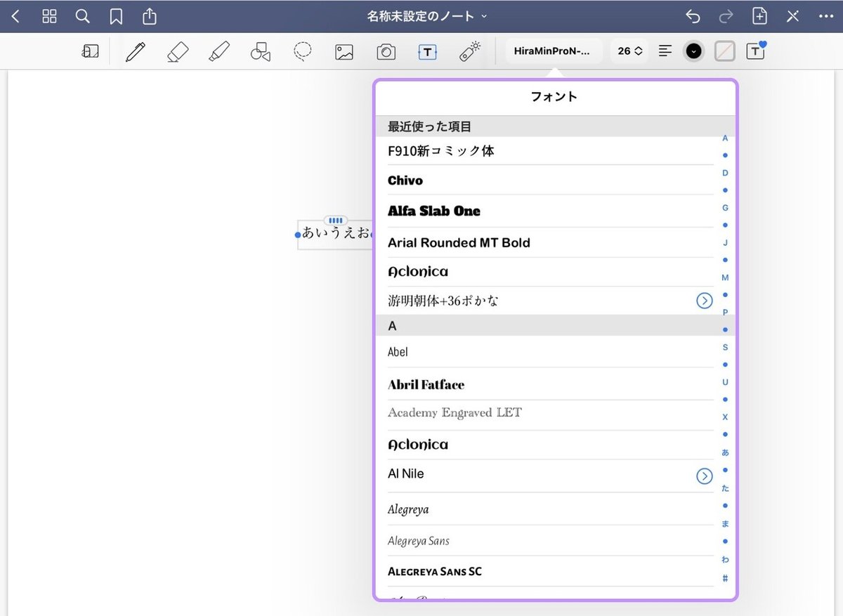Undo the last action
Image resolution: width=843 pixels, height=616 pixels.
(x=693, y=16)
